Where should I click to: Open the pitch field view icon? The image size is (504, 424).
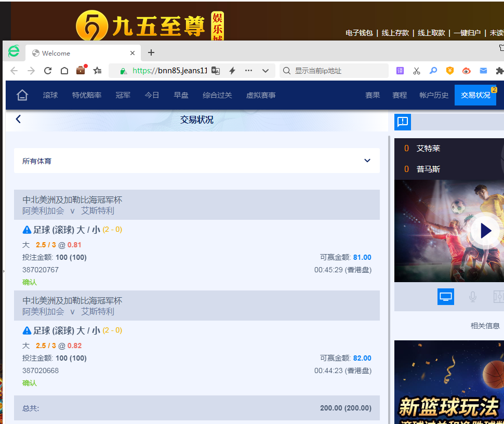498,297
